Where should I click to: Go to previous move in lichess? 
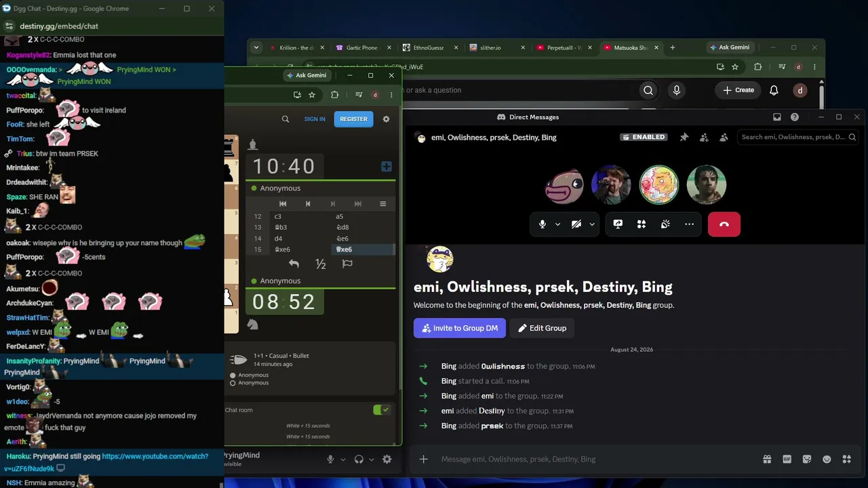[x=308, y=203]
